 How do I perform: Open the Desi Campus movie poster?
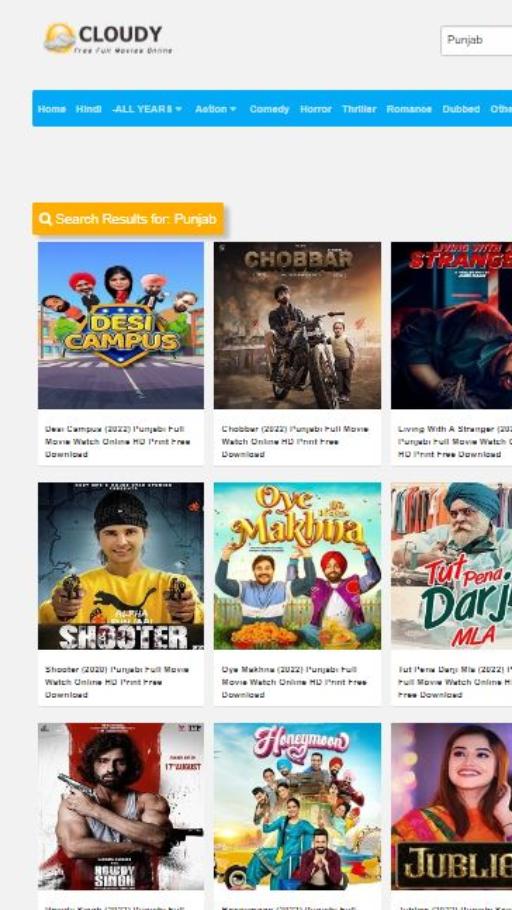(x=121, y=325)
